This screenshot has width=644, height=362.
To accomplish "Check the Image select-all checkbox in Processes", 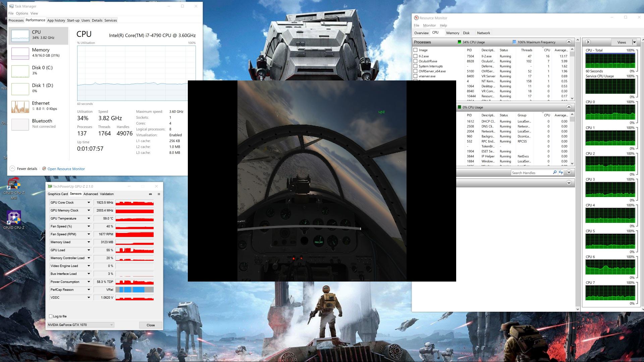I will click(x=416, y=50).
